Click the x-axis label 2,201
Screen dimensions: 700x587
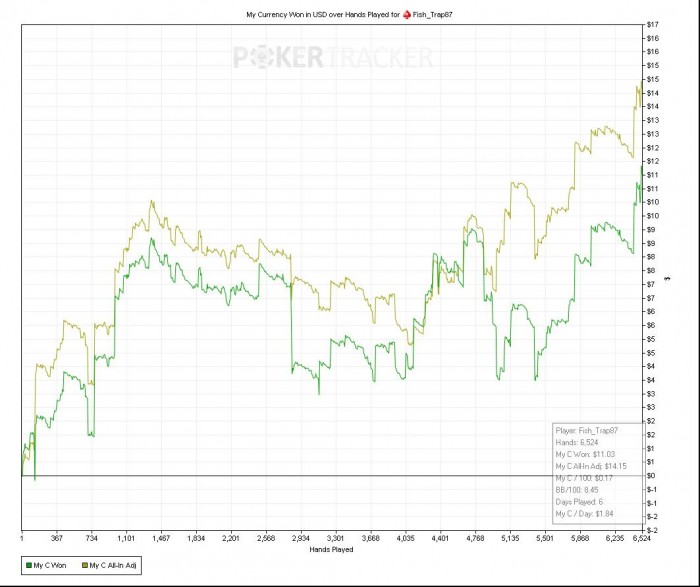[x=231, y=538]
